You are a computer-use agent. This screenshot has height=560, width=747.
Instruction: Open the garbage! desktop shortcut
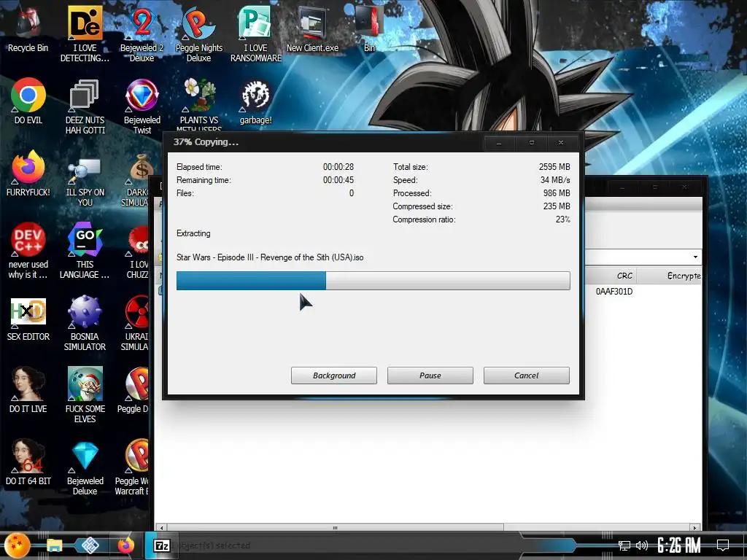256,101
